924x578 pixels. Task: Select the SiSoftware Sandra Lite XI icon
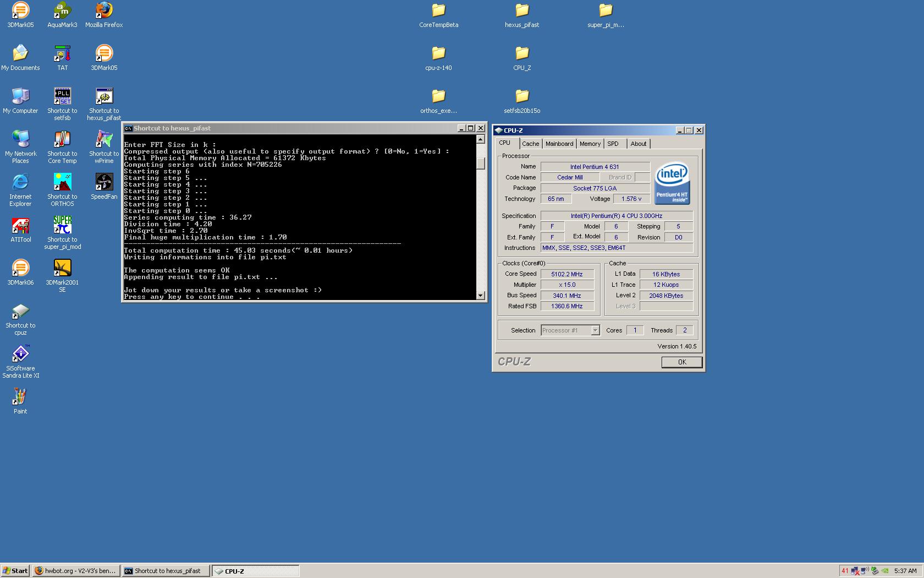(20, 362)
